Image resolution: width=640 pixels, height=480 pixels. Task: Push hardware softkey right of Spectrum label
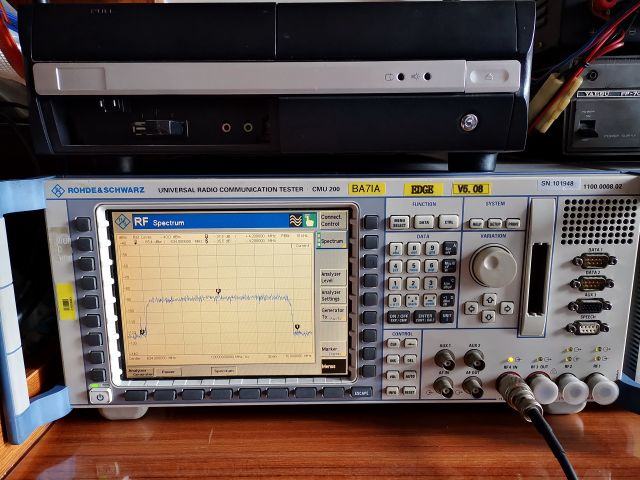point(371,242)
